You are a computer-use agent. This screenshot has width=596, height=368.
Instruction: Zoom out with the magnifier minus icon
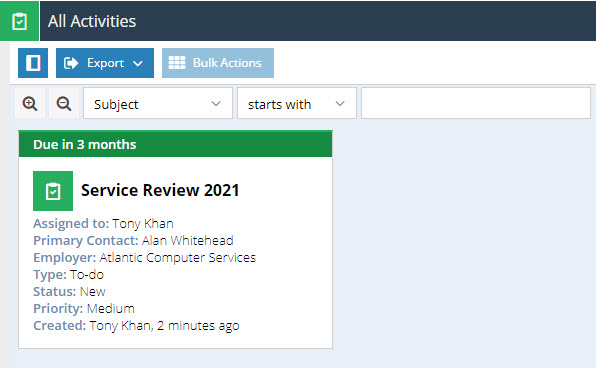click(63, 103)
